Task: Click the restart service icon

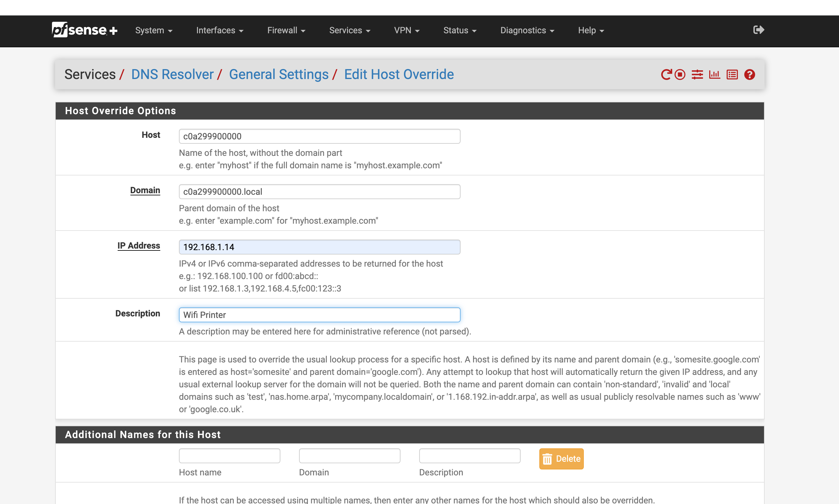Action: point(666,74)
